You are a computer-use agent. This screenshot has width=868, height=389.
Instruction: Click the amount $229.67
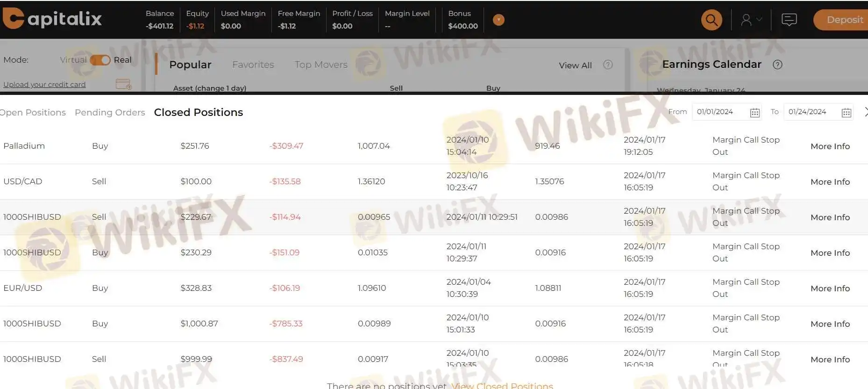pos(196,217)
